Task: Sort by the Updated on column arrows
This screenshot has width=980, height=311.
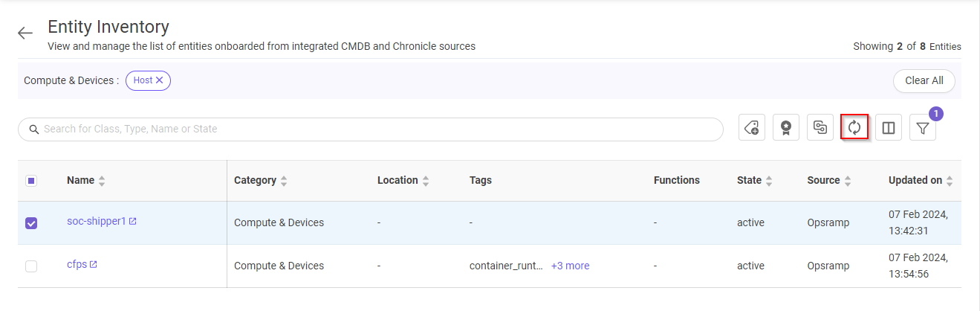Action: pos(950,181)
